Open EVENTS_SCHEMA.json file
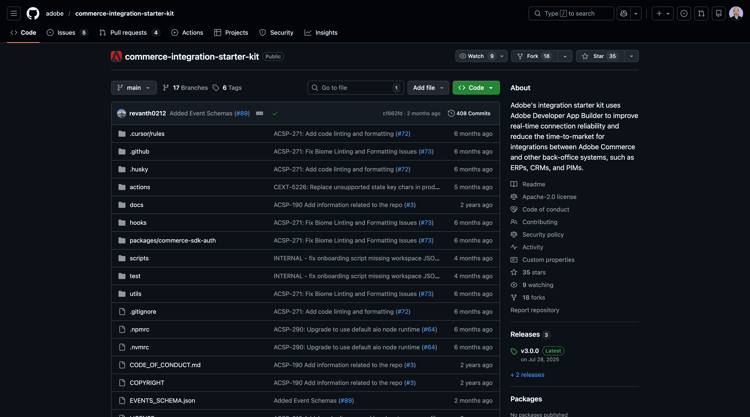Screen dimensions: 750x417 point(162,401)
